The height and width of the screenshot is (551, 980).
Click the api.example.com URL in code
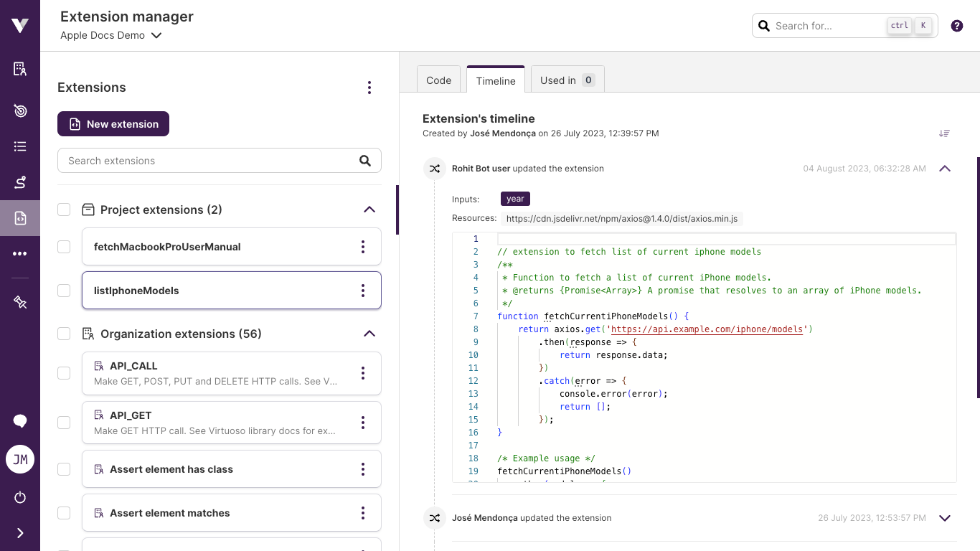click(707, 329)
